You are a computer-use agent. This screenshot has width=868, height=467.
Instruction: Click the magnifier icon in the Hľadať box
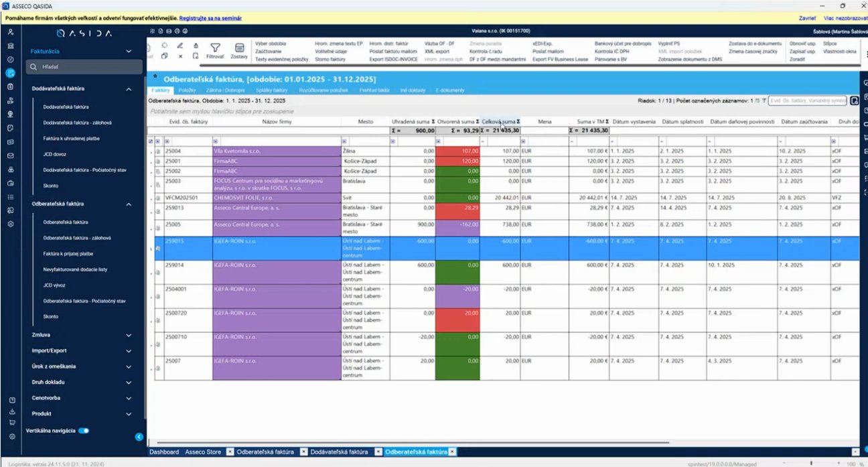[32, 67]
